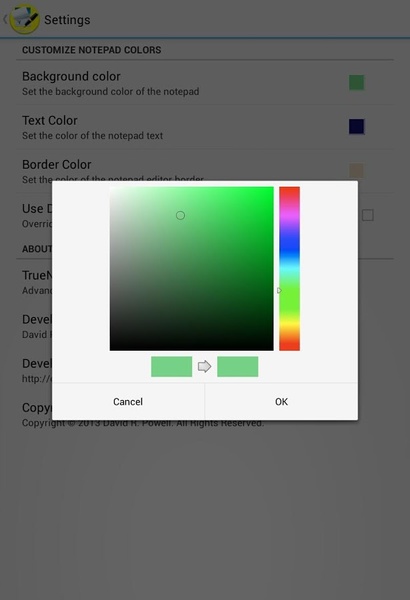Image resolution: width=410 pixels, height=600 pixels.
Task: Click 'Set the background color of the notepad'
Action: 111,92
